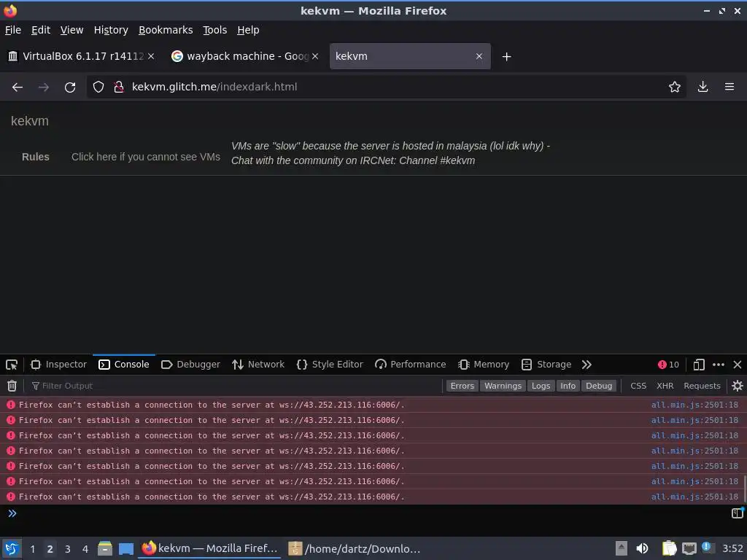The height and width of the screenshot is (560, 747).
Task: Switch to the Console panel
Action: pos(124,365)
